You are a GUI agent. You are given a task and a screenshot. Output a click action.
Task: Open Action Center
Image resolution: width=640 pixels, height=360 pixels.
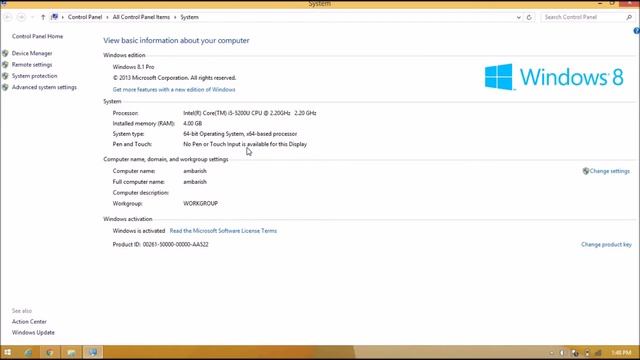point(29,322)
